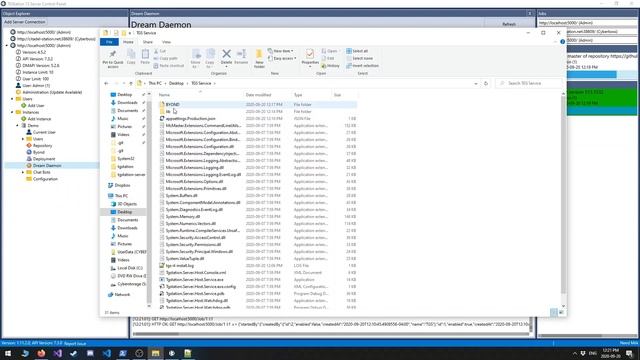Open the address bar history dropdown

476,83
